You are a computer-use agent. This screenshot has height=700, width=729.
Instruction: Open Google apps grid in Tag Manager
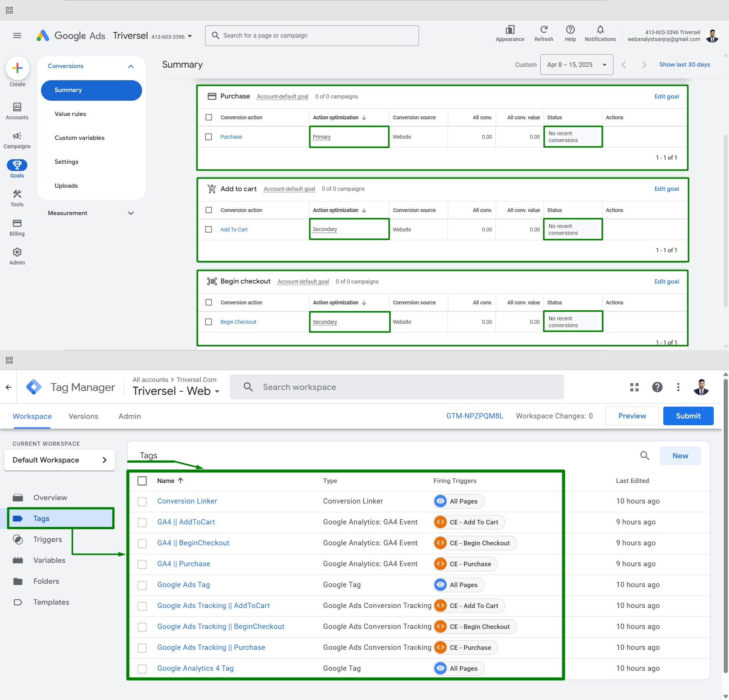(x=634, y=387)
